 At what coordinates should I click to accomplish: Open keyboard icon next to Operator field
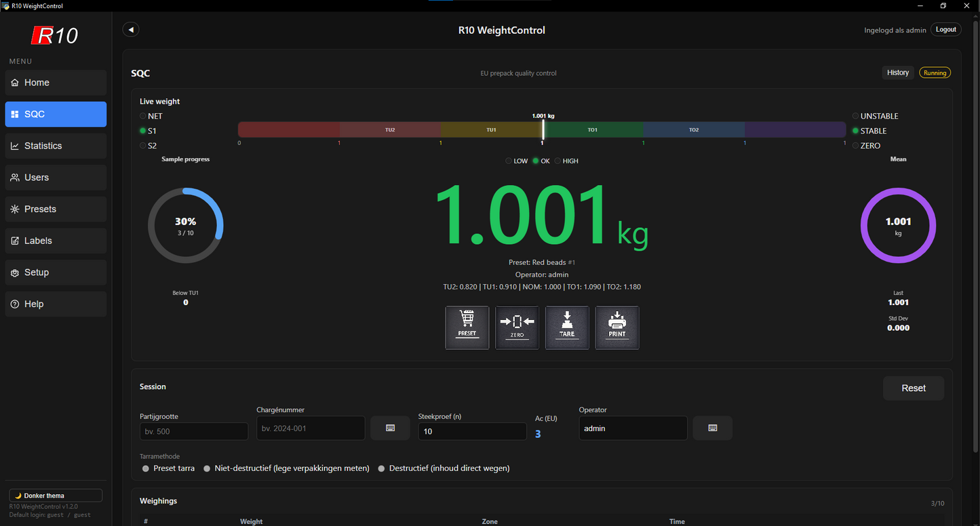pyautogui.click(x=712, y=428)
